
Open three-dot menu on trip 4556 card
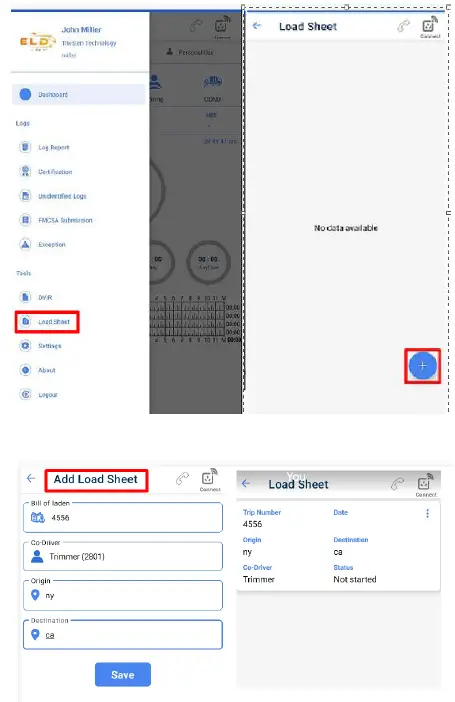427,513
